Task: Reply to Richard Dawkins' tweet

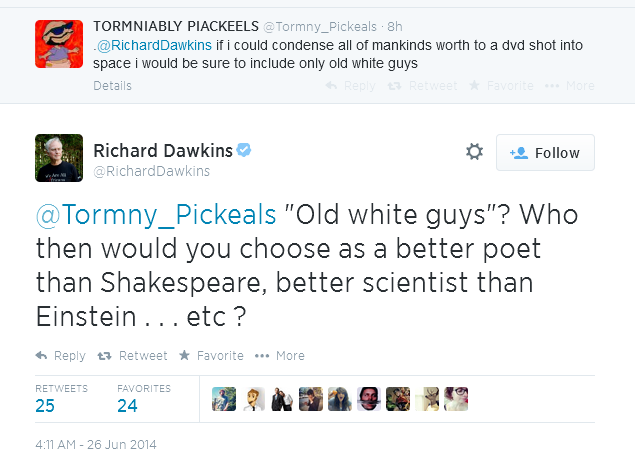Action: [61, 356]
